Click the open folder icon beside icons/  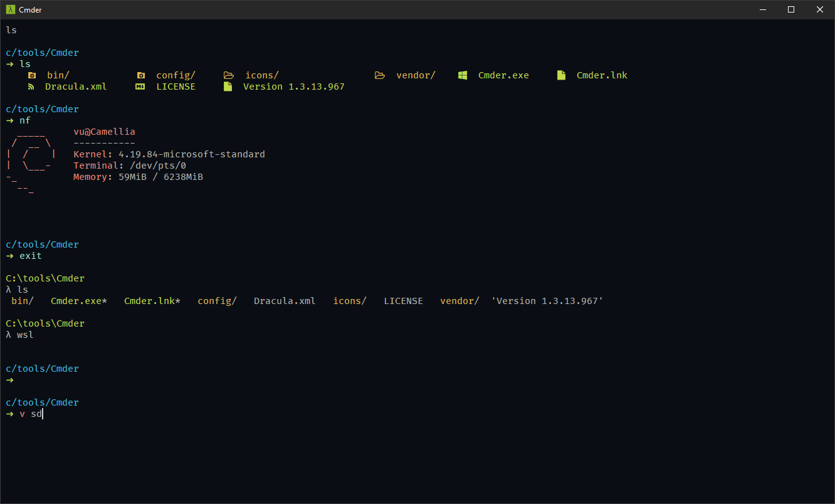tap(229, 75)
